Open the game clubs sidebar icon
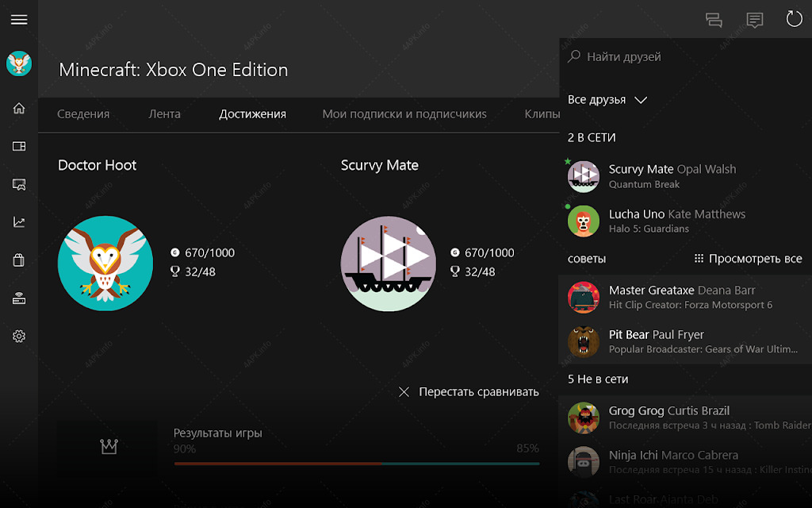This screenshot has height=508, width=812. 19,184
